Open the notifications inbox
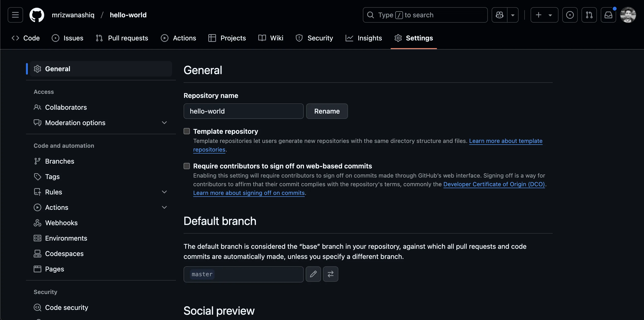 [608, 15]
